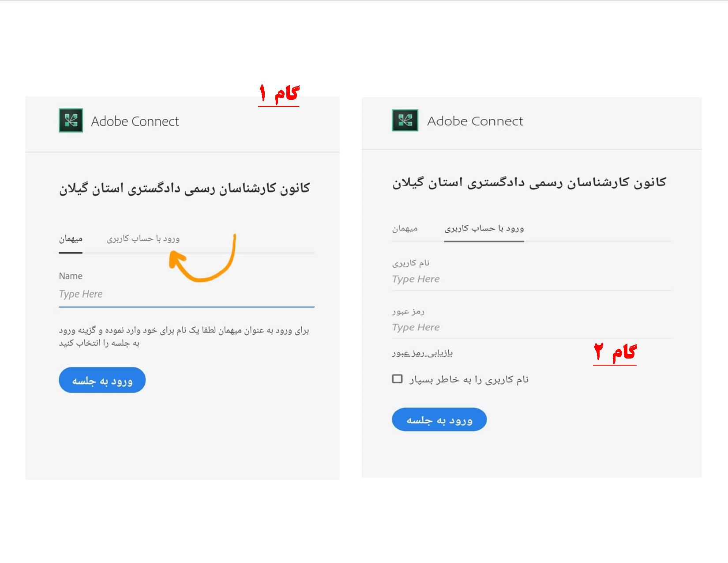Click the Adobe Connect title text on right
The width and height of the screenshot is (728, 563).
click(475, 121)
